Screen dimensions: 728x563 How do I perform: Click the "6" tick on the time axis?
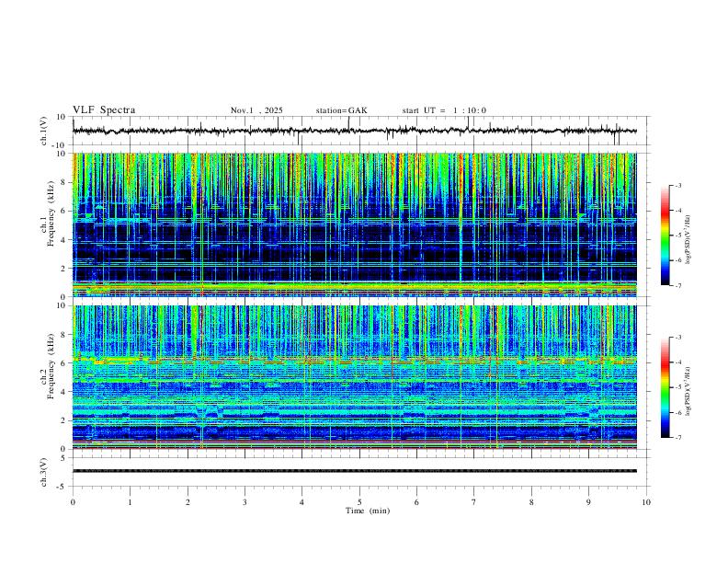[416, 502]
